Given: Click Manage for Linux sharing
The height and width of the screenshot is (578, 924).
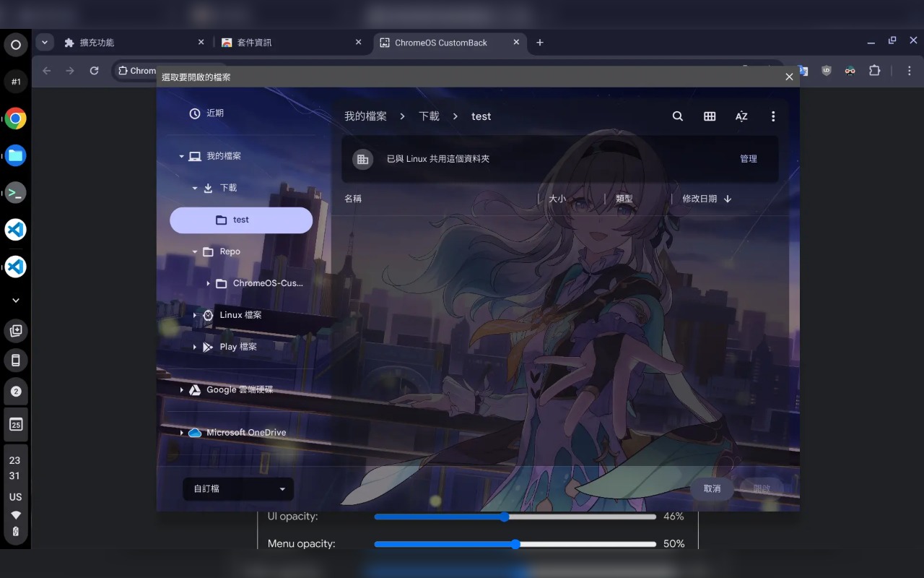Looking at the screenshot, I should pyautogui.click(x=749, y=159).
